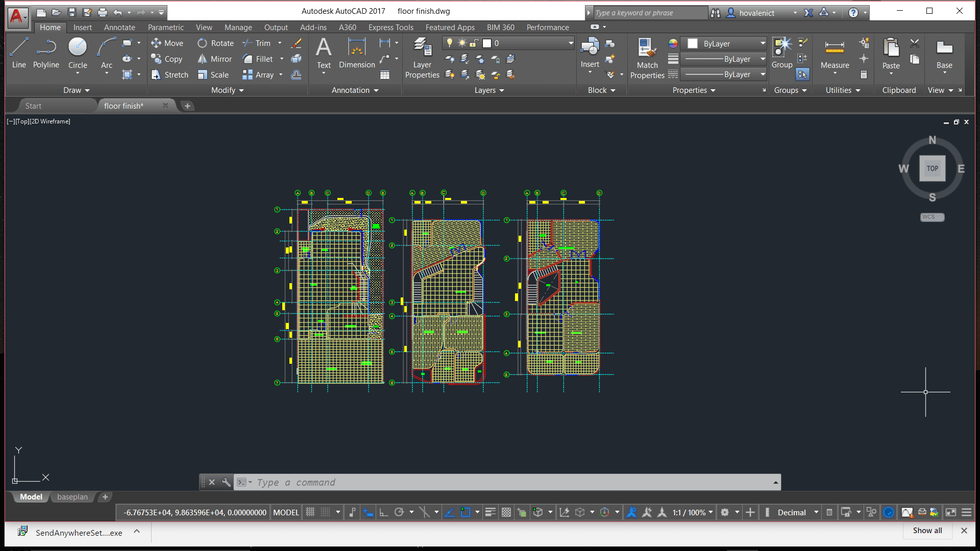
Task: Activate the Move command
Action: 167,43
